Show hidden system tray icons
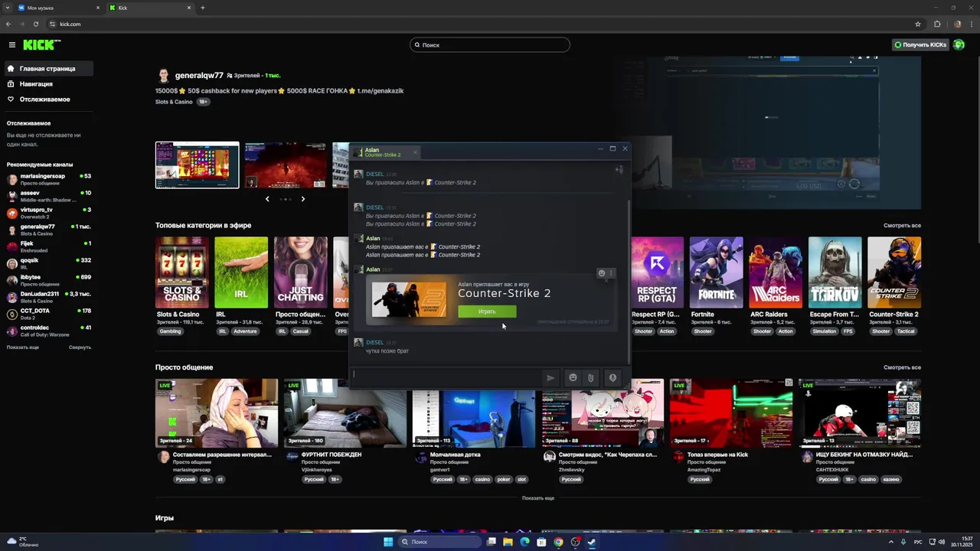This screenshot has height=551, width=980. [x=893, y=542]
